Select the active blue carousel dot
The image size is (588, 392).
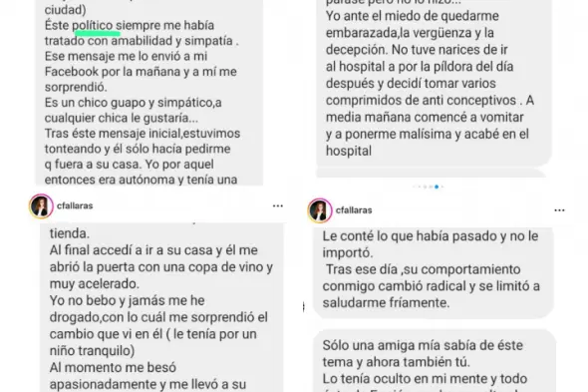coord(437,187)
